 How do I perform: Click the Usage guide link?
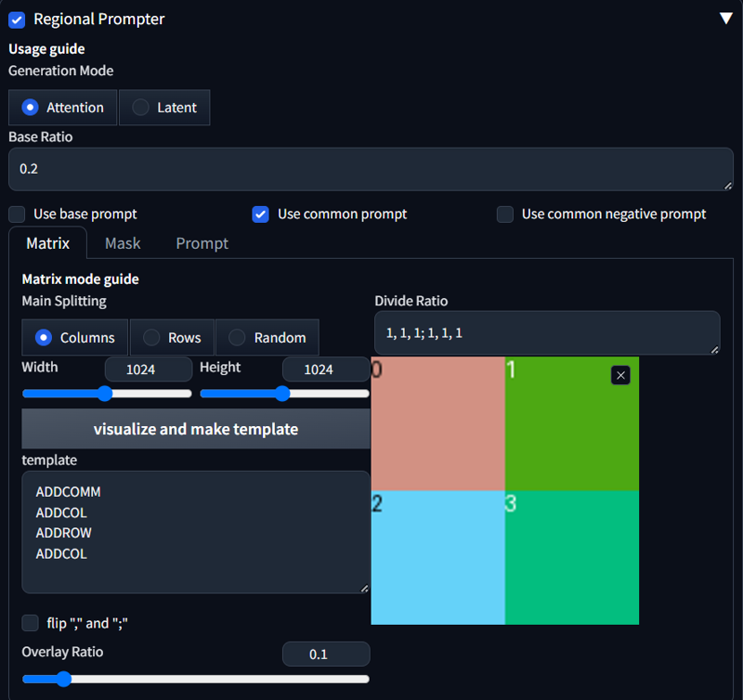point(46,49)
